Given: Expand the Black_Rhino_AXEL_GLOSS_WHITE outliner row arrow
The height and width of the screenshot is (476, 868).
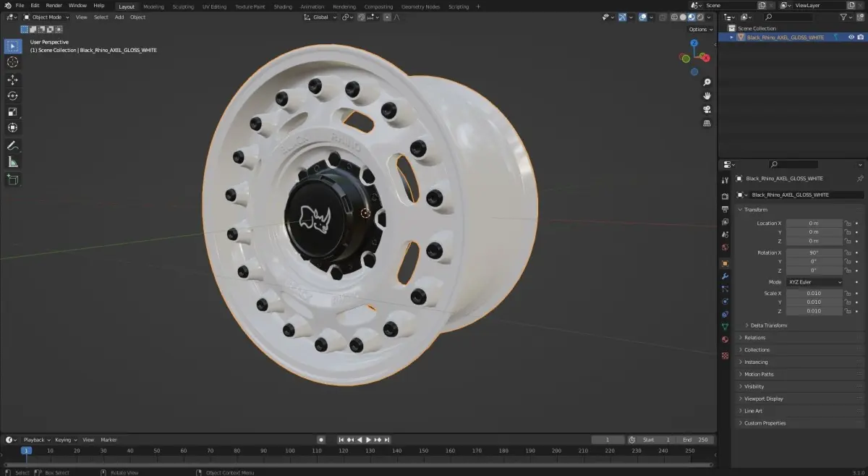Looking at the screenshot, I should coord(731,37).
